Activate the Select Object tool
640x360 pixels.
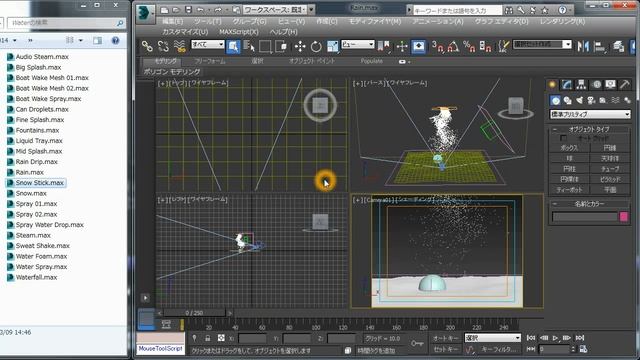[233, 46]
